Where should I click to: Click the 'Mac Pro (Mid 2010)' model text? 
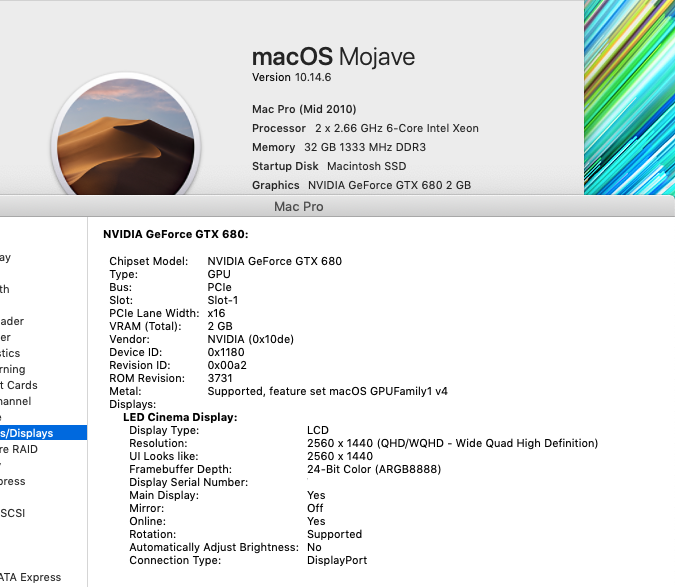(x=304, y=109)
